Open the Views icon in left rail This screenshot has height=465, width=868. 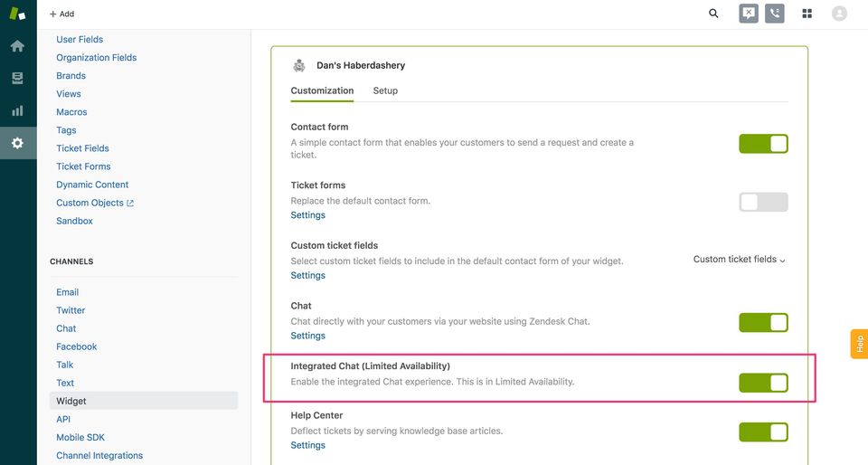point(17,79)
